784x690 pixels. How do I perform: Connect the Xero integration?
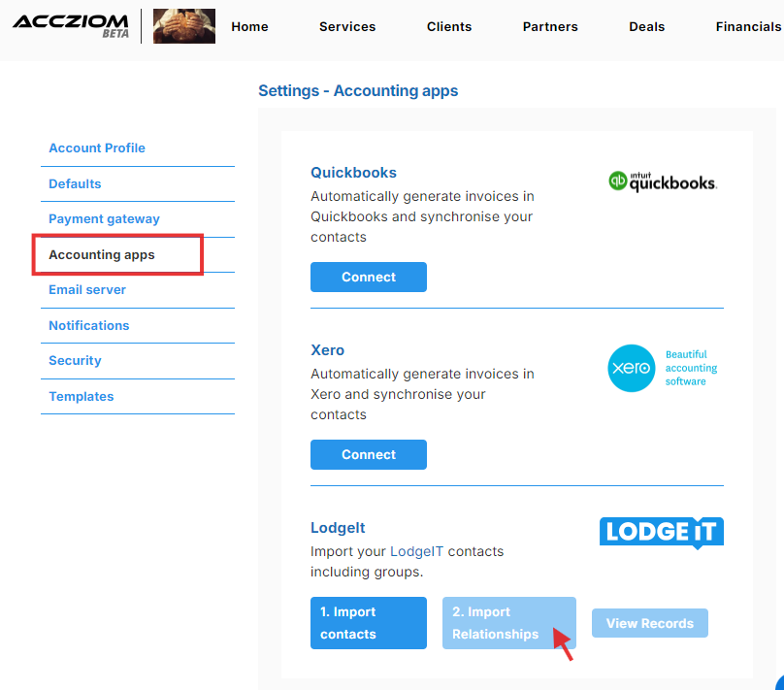369,454
